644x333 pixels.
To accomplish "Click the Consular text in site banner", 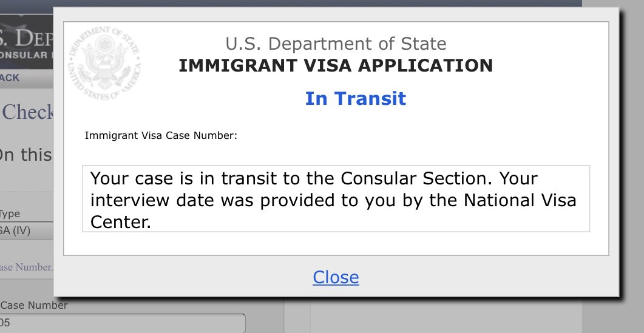I will click(x=24, y=55).
